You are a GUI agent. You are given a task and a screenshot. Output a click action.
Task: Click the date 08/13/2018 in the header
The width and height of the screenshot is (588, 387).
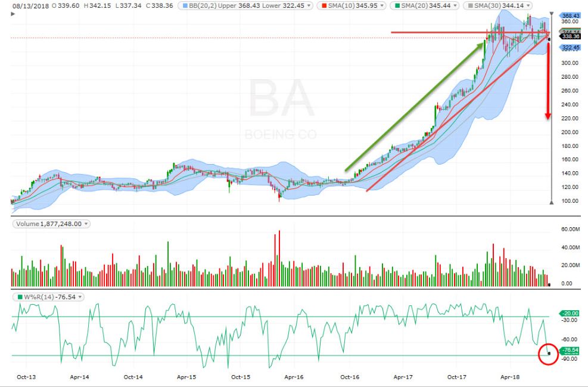pyautogui.click(x=30, y=5)
